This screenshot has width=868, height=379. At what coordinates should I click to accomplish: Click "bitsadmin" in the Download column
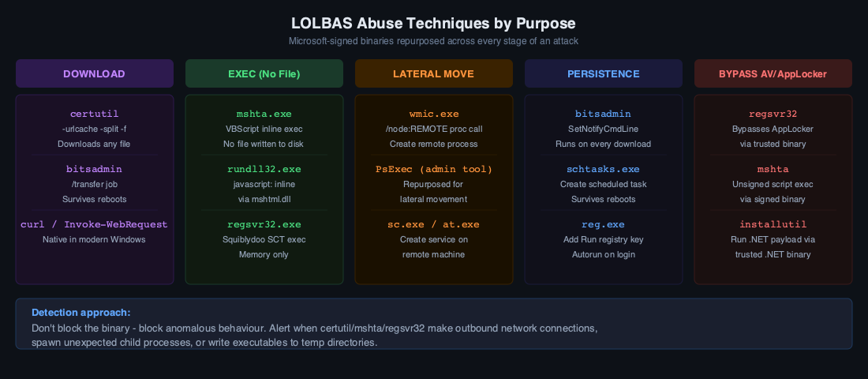[94, 169]
